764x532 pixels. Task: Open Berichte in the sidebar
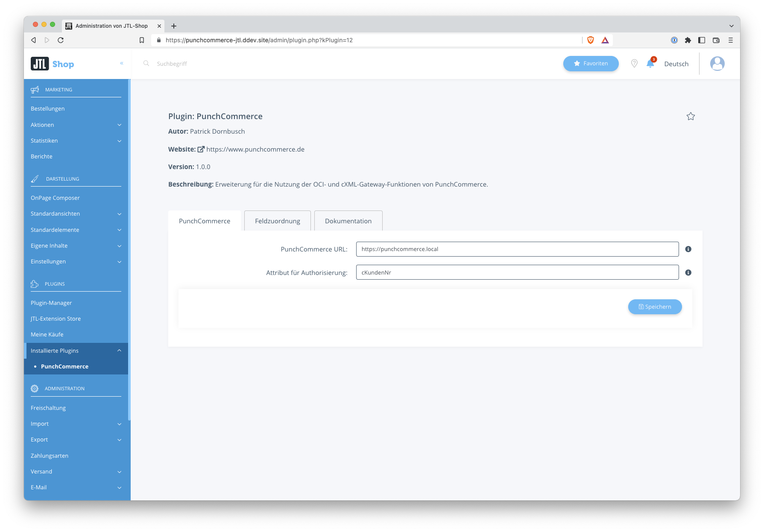click(x=41, y=156)
